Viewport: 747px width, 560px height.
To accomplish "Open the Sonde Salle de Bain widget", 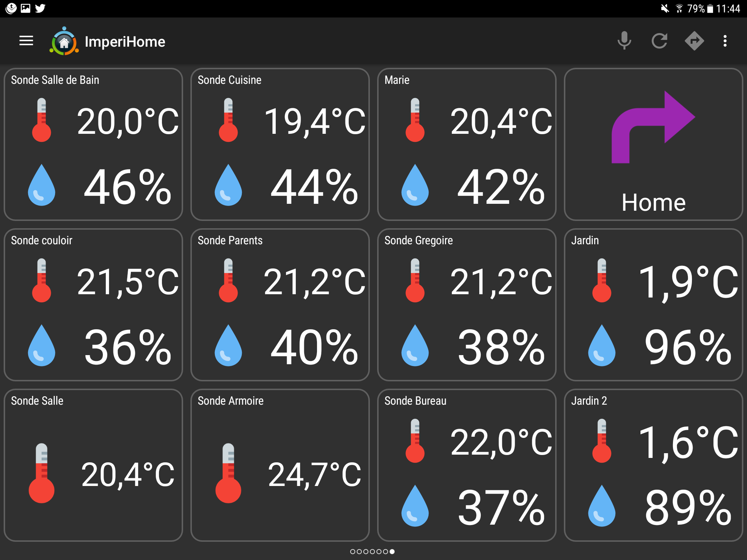I will 93,144.
